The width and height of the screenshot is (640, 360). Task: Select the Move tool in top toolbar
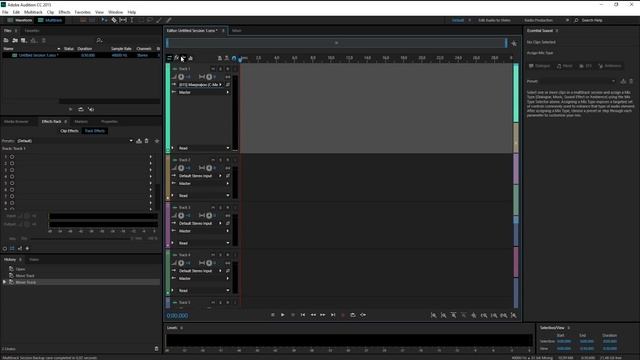tap(104, 20)
